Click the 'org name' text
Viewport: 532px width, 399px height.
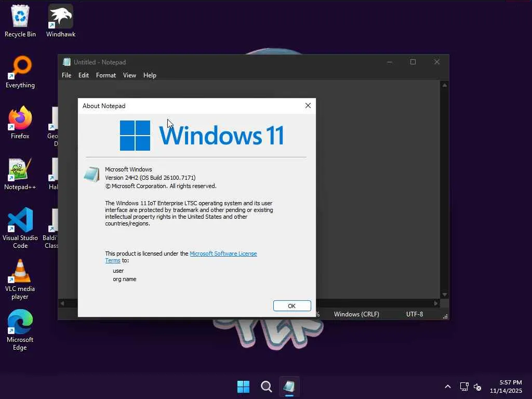tap(125, 279)
